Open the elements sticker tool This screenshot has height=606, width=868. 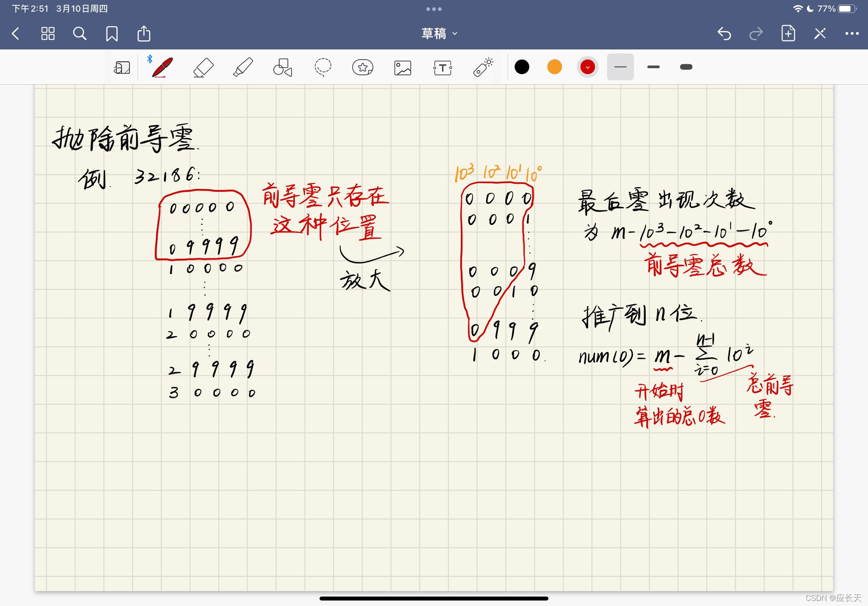pos(362,67)
